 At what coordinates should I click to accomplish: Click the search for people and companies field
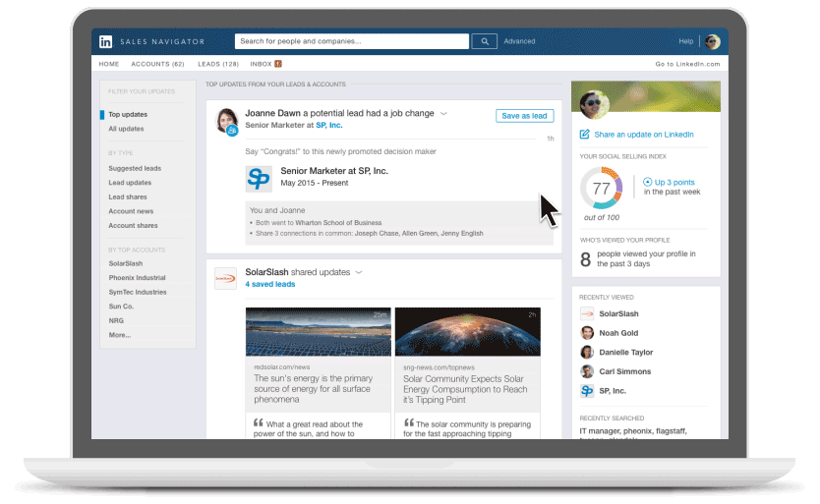(x=351, y=41)
